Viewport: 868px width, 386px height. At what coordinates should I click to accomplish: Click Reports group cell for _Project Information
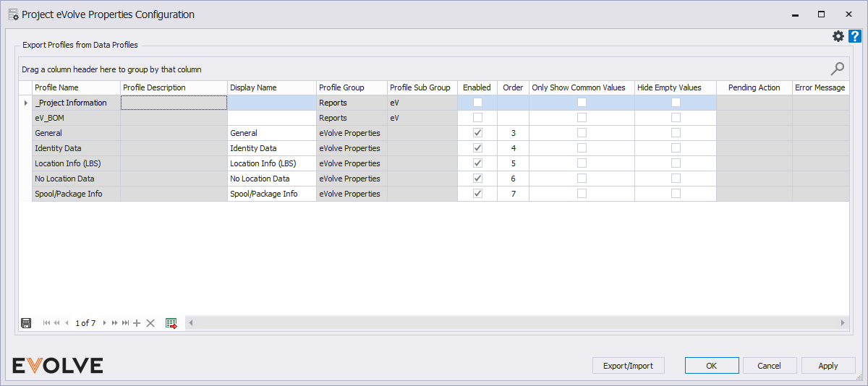(x=352, y=103)
